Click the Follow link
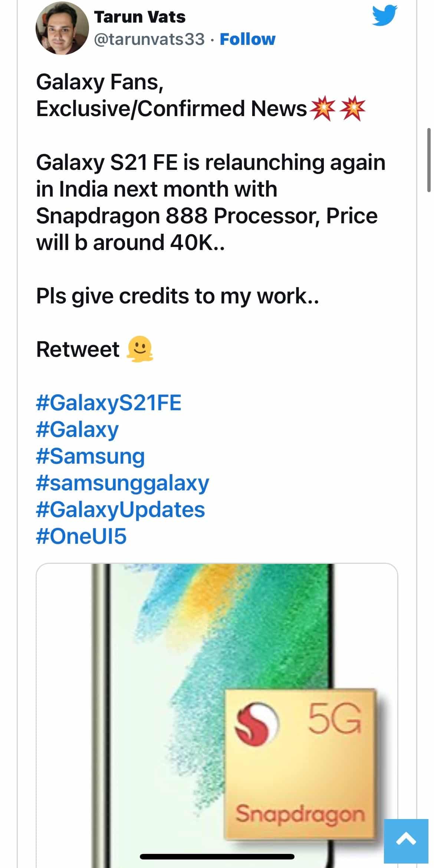Image resolution: width=434 pixels, height=868 pixels. (x=247, y=39)
